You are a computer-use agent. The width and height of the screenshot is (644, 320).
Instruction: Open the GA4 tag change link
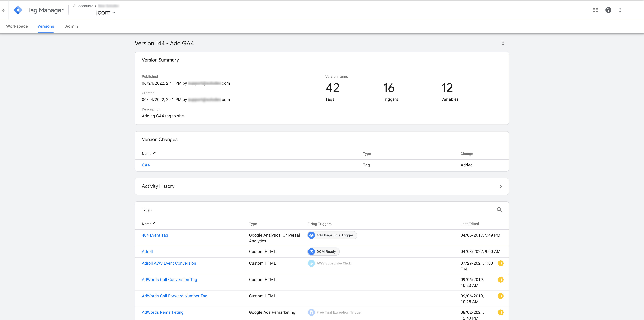pyautogui.click(x=146, y=165)
